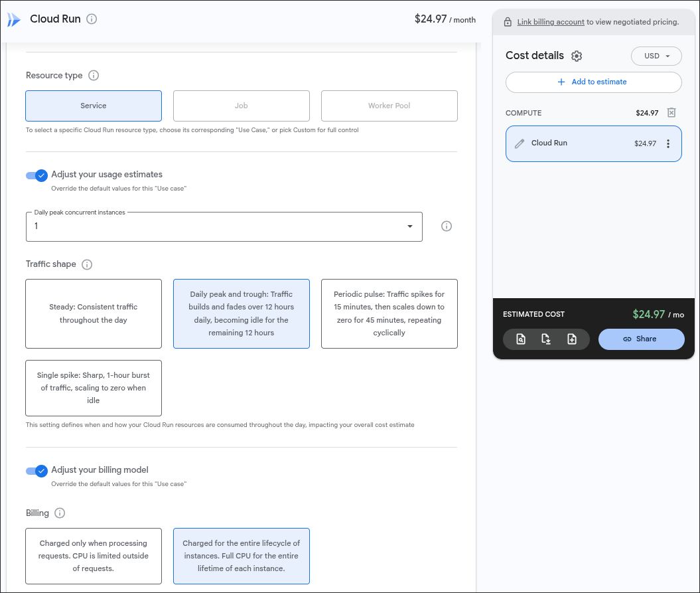The height and width of the screenshot is (593, 700).
Task: Open Daily peak concurrent instances dropdown
Action: [x=224, y=226]
